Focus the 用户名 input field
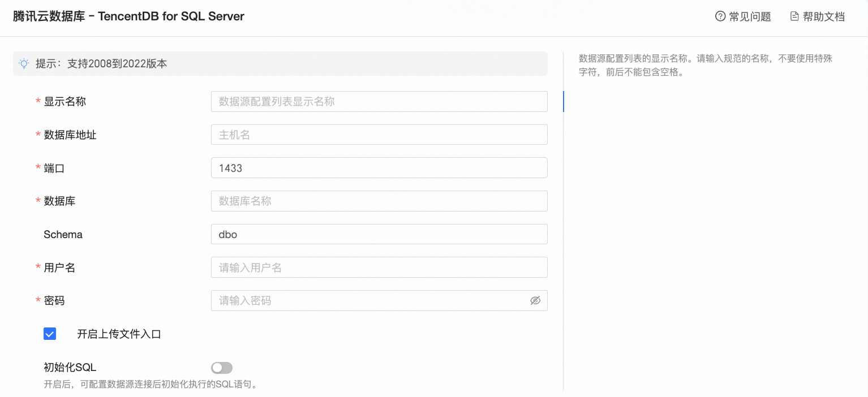The width and height of the screenshot is (868, 397). click(379, 267)
